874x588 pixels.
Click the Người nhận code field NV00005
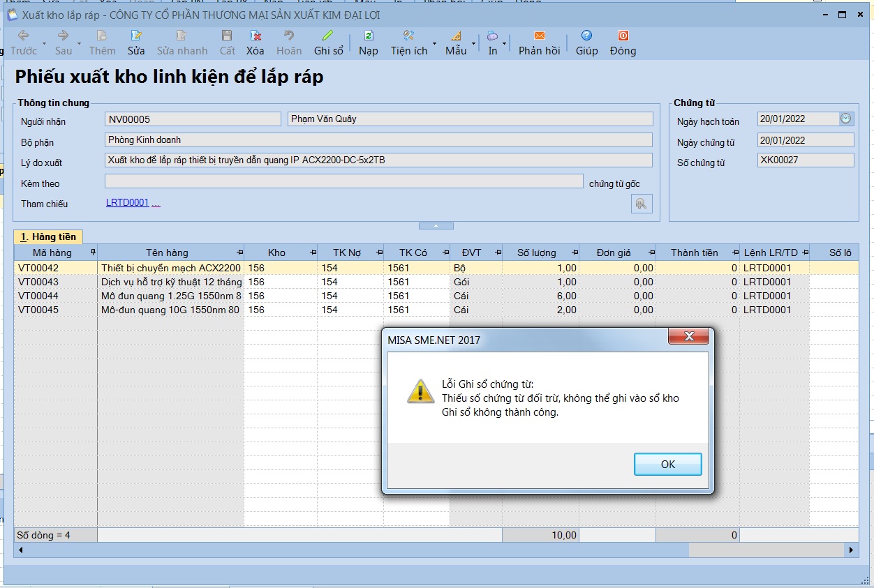(x=193, y=119)
